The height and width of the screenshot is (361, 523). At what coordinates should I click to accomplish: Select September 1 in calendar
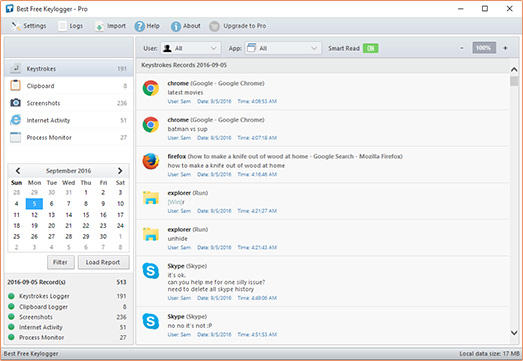tap(86, 193)
